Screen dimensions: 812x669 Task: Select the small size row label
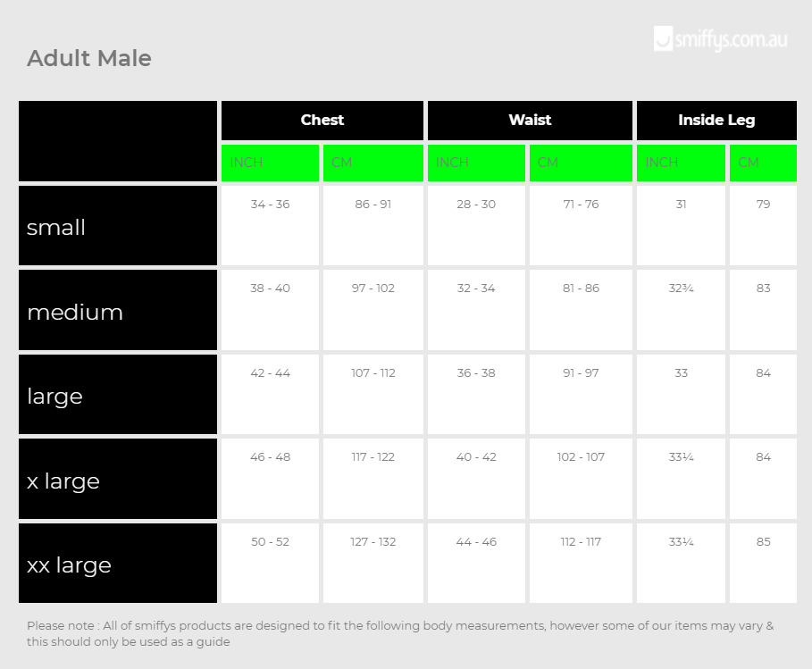118,226
